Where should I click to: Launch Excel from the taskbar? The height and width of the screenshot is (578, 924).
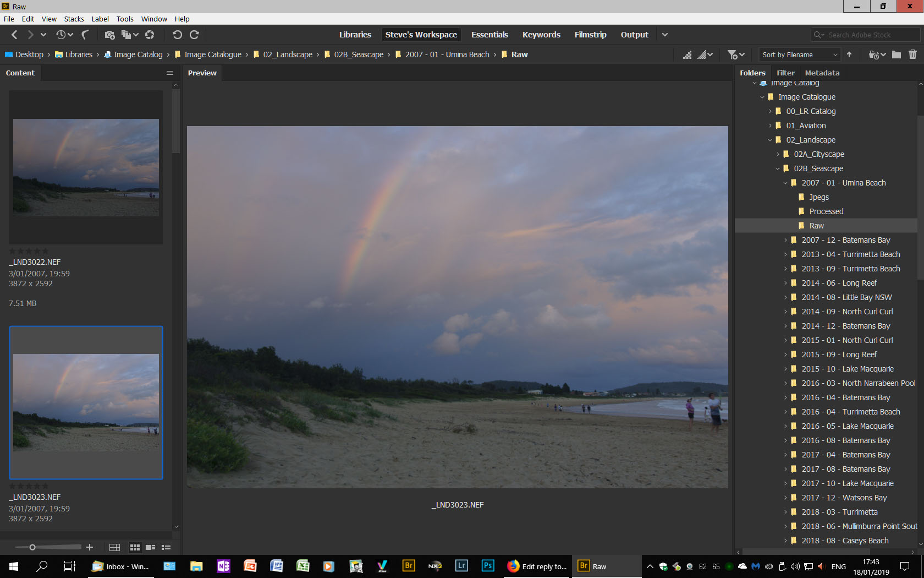(302, 566)
